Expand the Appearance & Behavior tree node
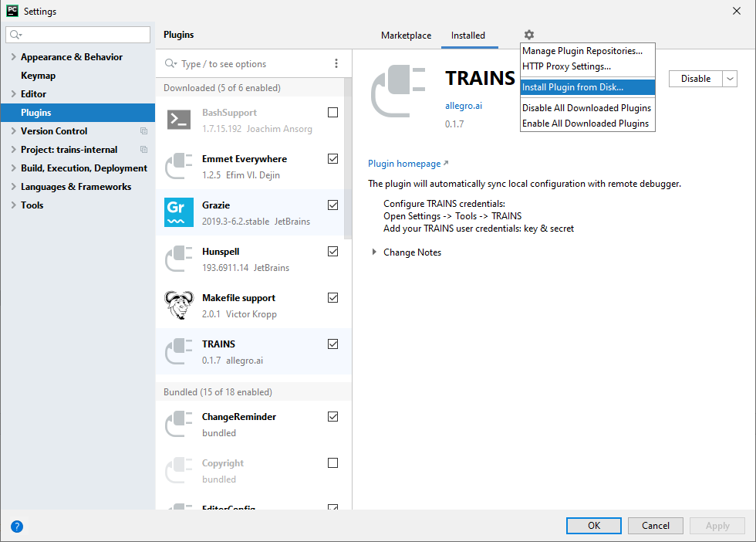756x542 pixels. (13, 57)
